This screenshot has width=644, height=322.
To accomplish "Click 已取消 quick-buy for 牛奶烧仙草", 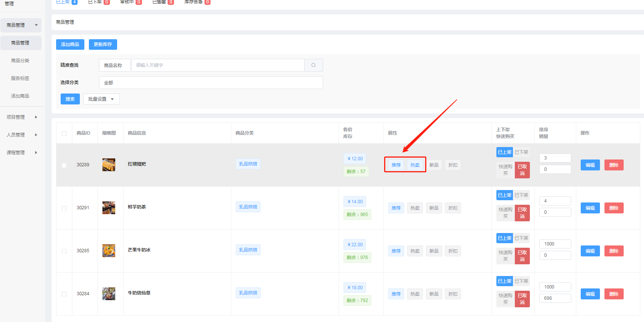I will pos(522,299).
